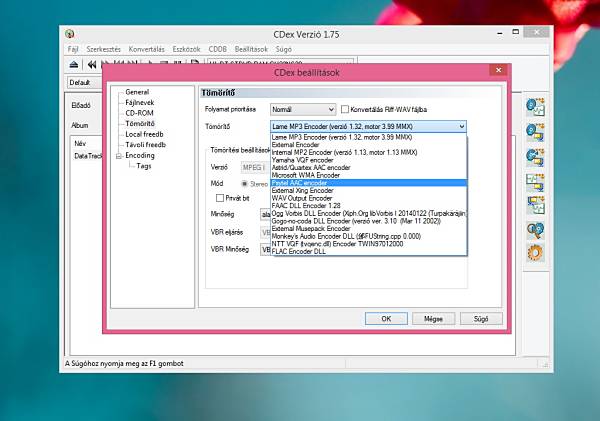The width and height of the screenshot is (600, 421).
Task: Select Encoding in the settings tree
Action: [x=140, y=155]
